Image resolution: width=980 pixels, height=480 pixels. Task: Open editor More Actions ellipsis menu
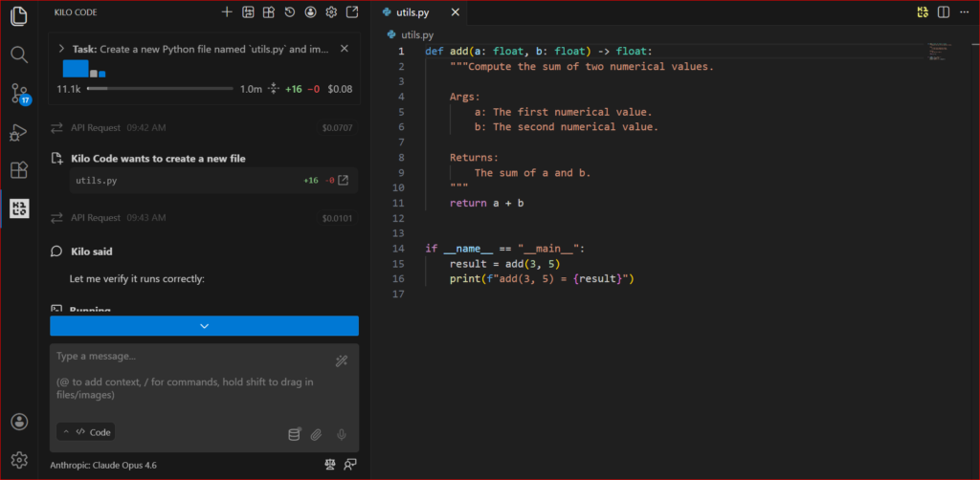(x=965, y=12)
